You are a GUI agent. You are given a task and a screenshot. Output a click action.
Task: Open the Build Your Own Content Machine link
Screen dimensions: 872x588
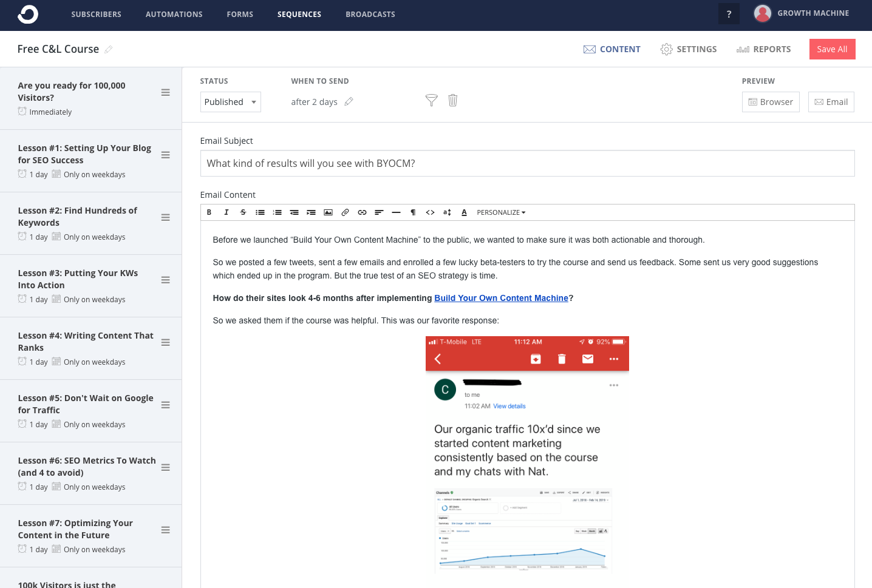pyautogui.click(x=501, y=298)
